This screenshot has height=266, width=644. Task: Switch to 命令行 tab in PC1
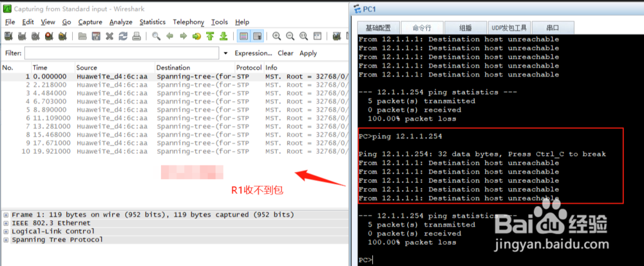[x=422, y=28]
